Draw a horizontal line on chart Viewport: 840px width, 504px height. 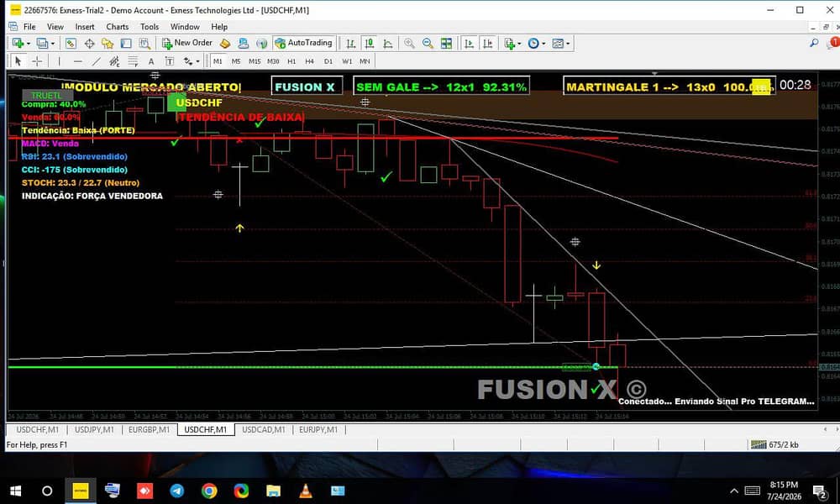[77, 61]
